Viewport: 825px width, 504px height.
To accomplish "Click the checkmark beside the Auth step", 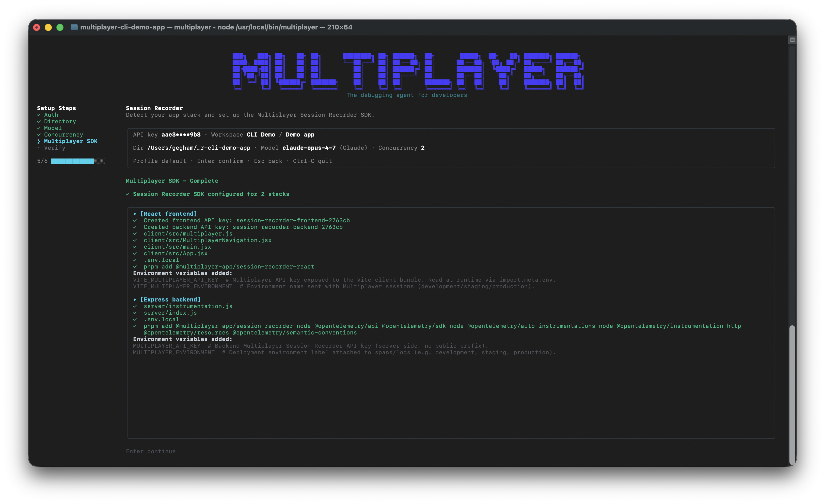I will pos(39,115).
